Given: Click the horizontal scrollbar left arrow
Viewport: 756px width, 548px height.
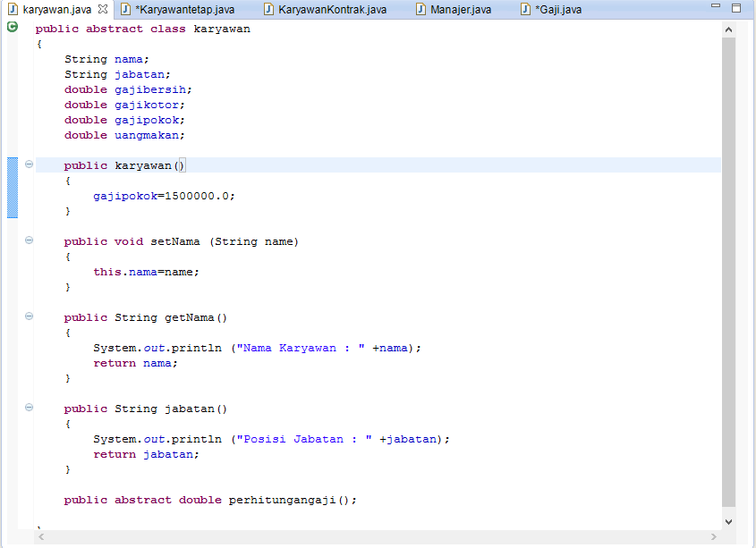Looking at the screenshot, I should 39,537.
